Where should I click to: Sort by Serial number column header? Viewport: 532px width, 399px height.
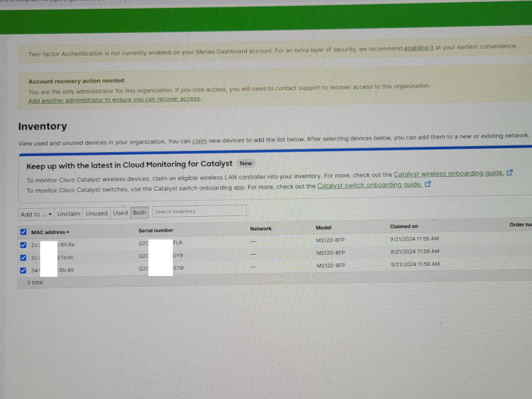[156, 230]
